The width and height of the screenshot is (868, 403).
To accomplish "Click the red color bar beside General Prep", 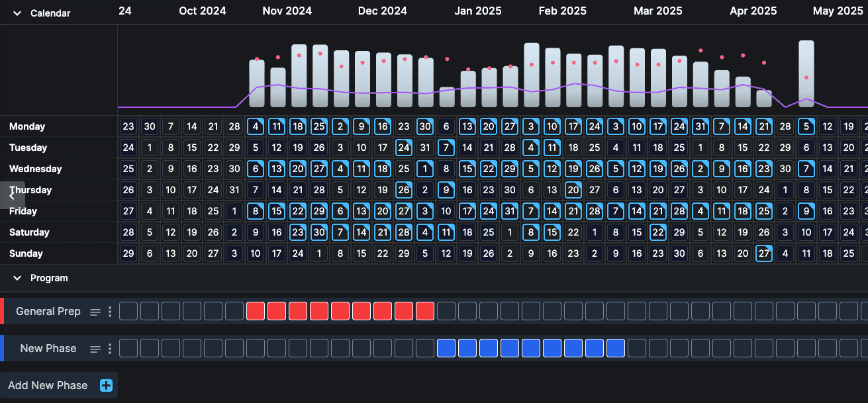I will click(x=2, y=311).
